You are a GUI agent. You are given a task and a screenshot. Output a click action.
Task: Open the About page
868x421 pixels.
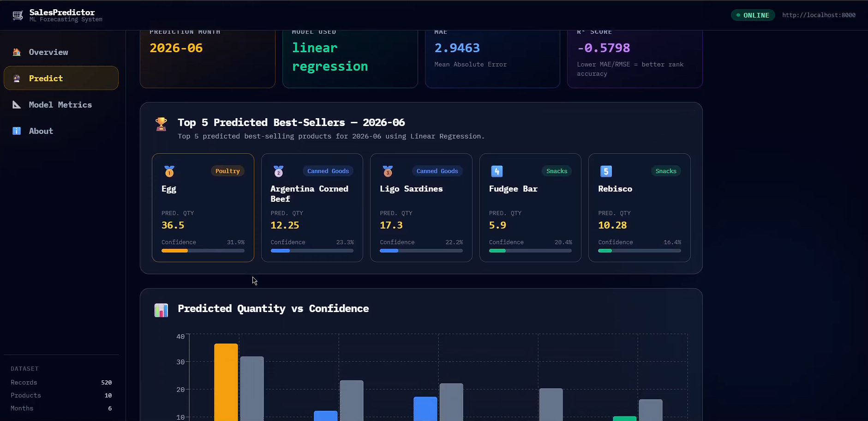coord(61,131)
